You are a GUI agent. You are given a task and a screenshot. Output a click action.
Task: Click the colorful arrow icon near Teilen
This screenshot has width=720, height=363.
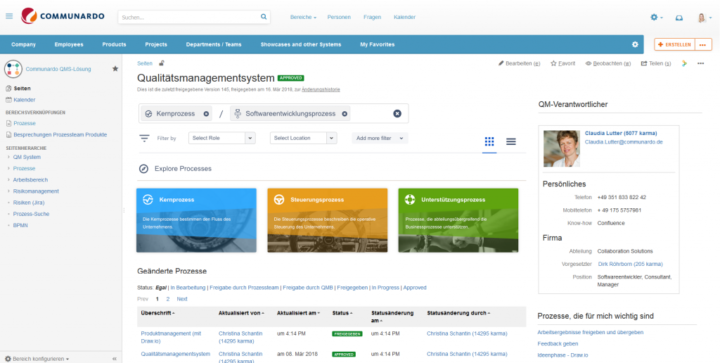[684, 63]
